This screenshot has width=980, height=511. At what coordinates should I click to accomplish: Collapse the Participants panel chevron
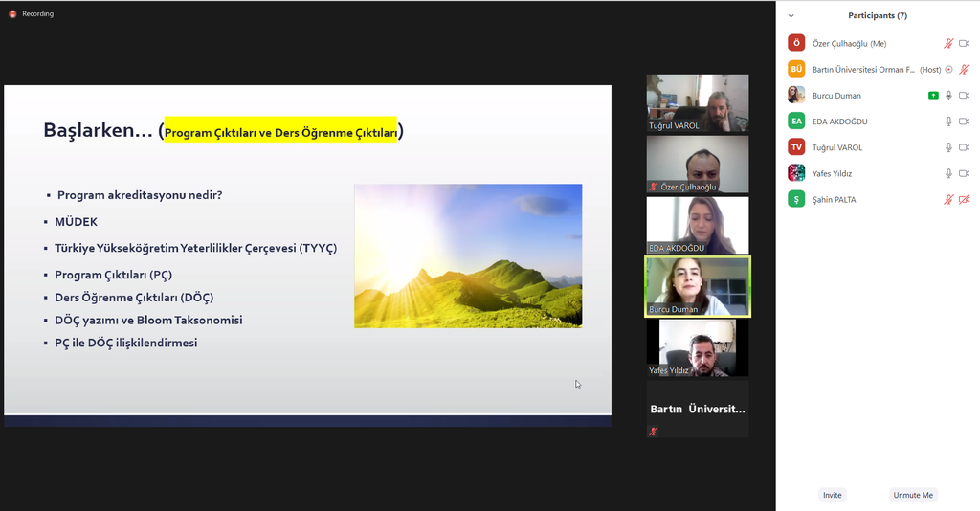tap(791, 16)
